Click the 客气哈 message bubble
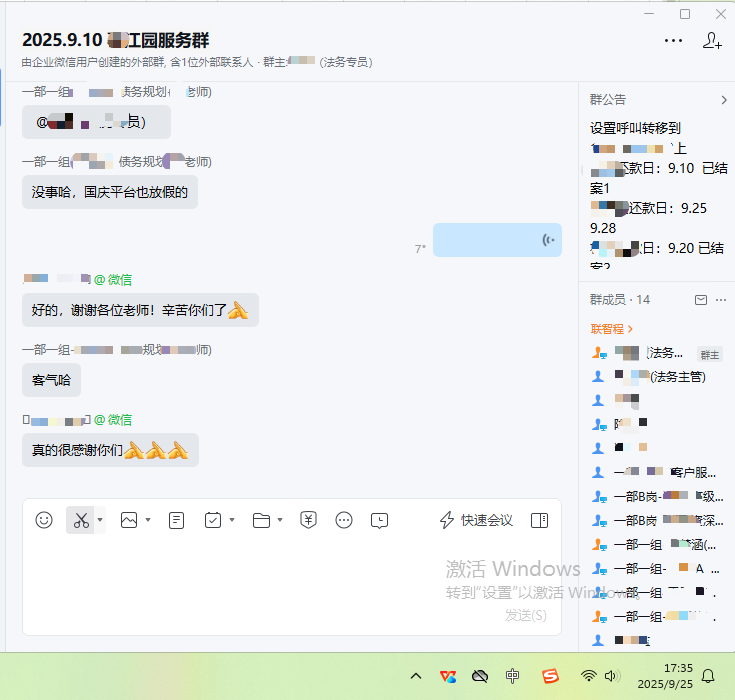Viewport: 735px width, 700px height. 52,380
